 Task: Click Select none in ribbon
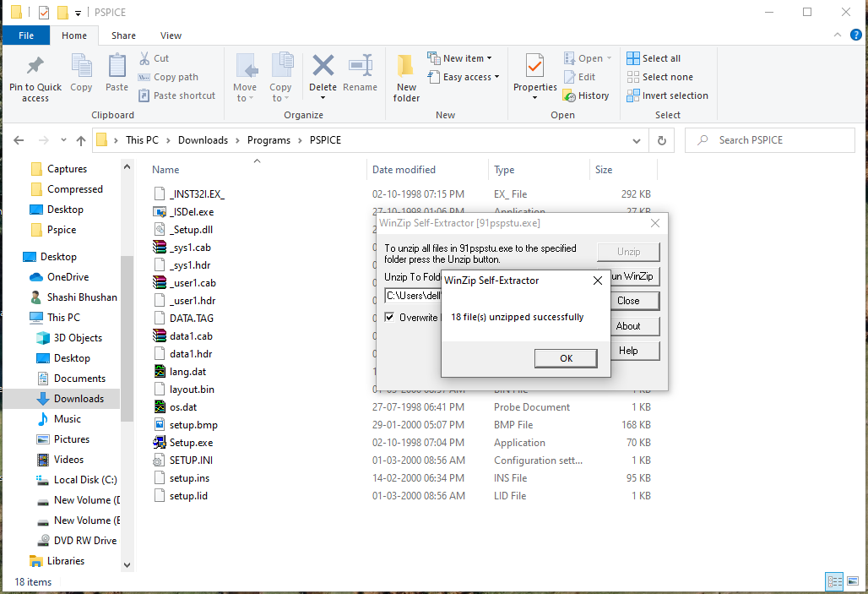coord(659,77)
